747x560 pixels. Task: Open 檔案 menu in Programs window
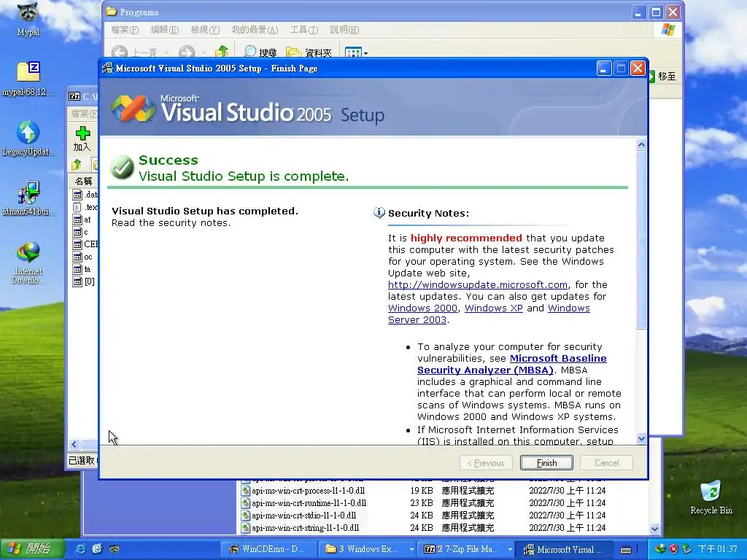click(124, 30)
